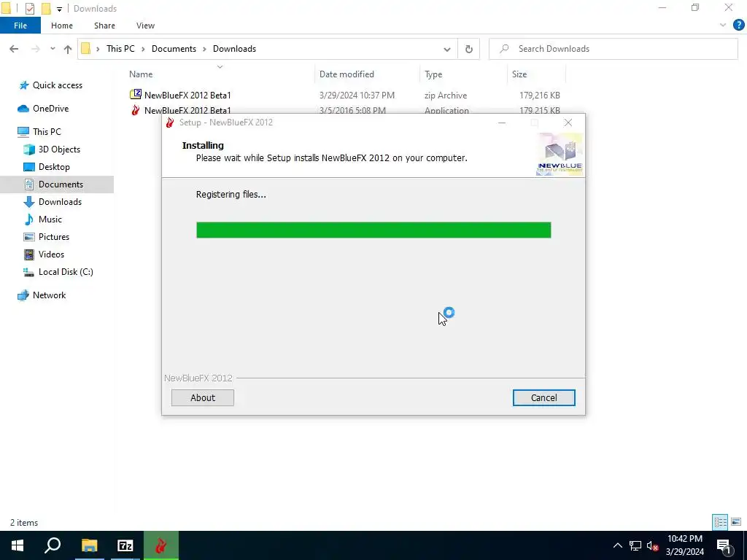This screenshot has height=560, width=747.
Task: Open 7-Zip from the taskbar
Action: (x=125, y=545)
